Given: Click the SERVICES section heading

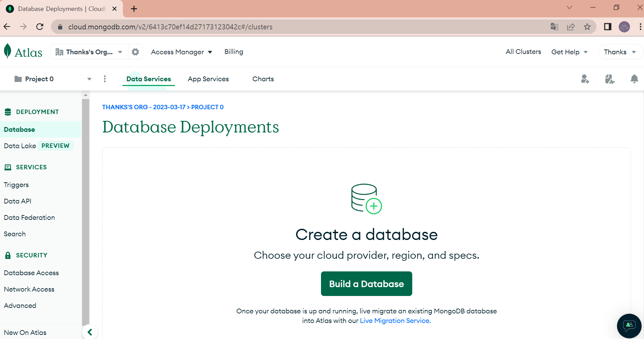Looking at the screenshot, I should point(31,167).
